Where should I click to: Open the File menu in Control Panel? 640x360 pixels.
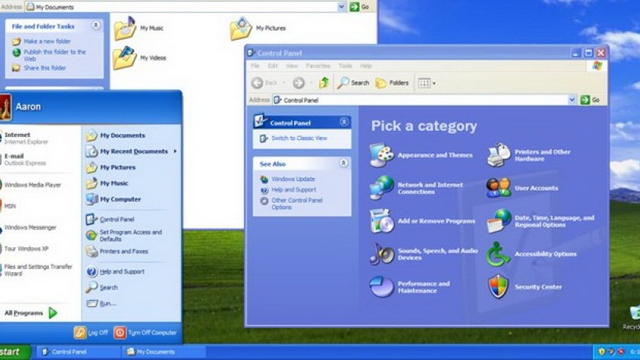[x=255, y=66]
